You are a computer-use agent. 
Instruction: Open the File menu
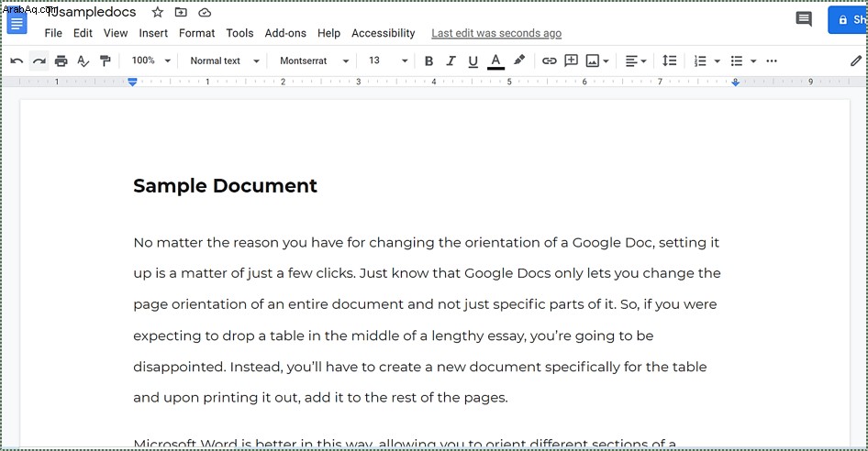53,33
